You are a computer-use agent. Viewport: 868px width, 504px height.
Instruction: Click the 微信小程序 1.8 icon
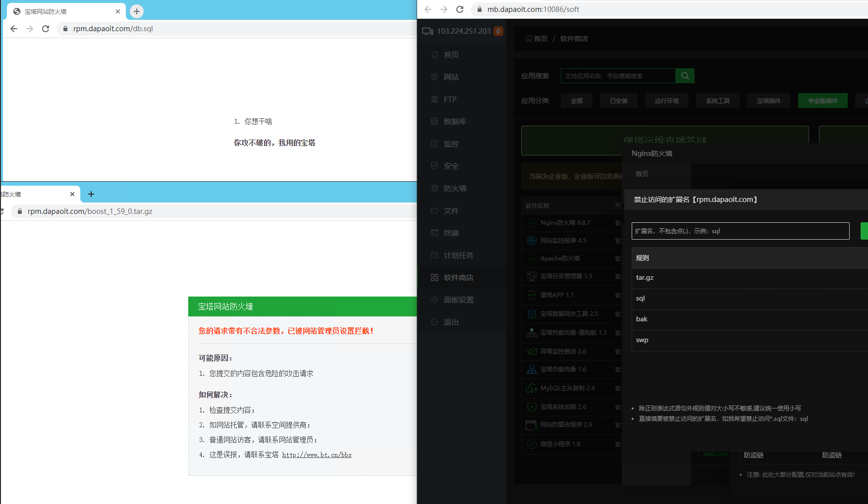pos(532,444)
